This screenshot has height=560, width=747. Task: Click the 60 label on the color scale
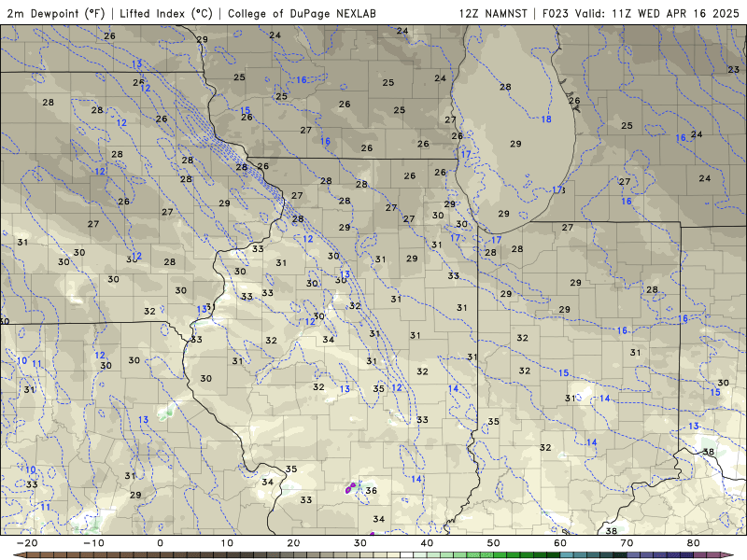point(560,543)
